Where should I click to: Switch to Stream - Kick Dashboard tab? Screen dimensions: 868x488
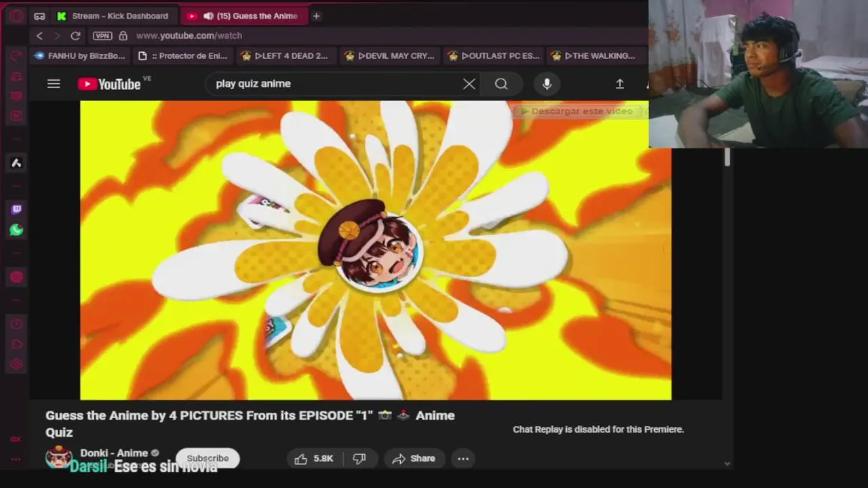[113, 16]
